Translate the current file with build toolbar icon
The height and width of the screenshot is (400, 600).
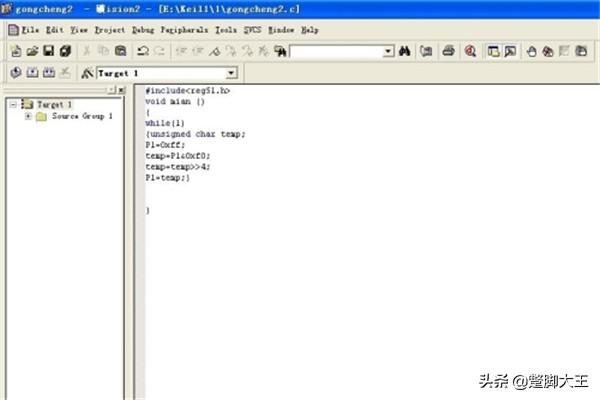[16, 72]
